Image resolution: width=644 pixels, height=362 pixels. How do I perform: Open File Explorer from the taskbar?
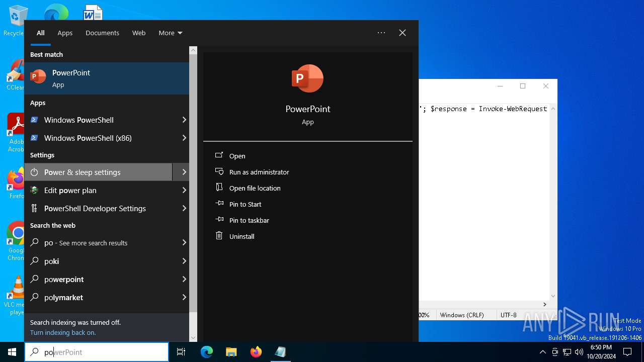pyautogui.click(x=231, y=352)
